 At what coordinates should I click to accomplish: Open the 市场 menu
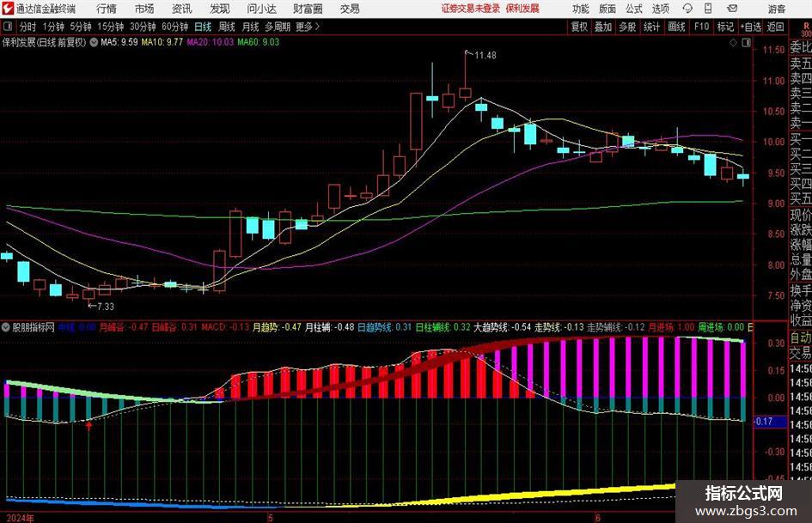144,9
